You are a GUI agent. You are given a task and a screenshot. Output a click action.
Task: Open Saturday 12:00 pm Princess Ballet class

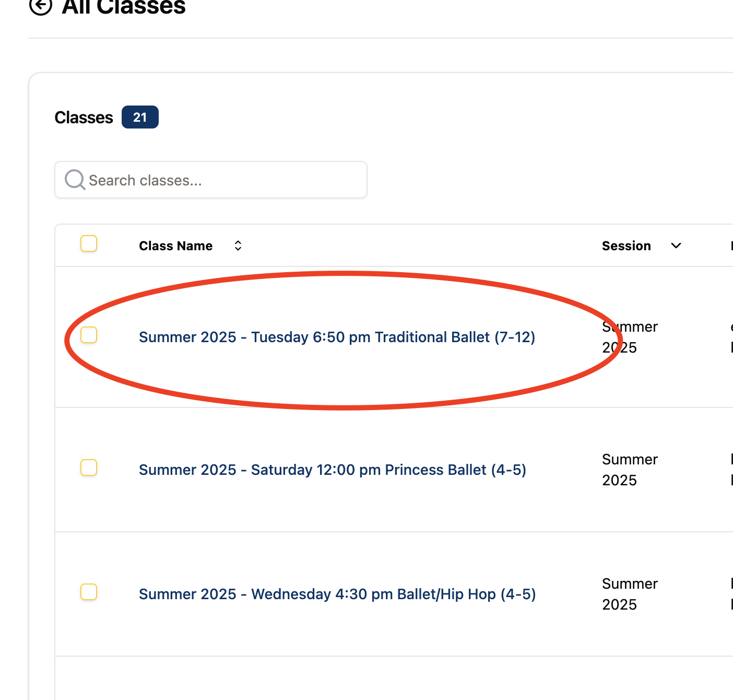[333, 470]
